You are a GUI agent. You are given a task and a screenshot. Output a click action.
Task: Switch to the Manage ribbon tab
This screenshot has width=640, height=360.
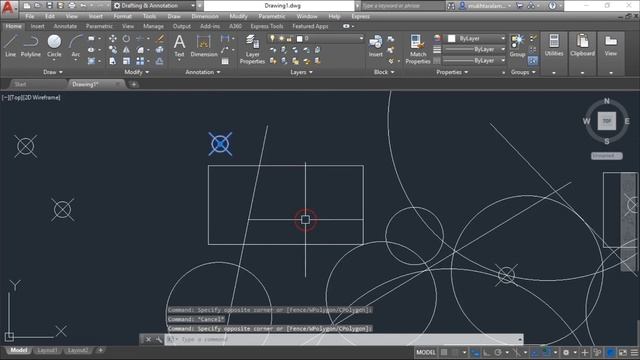[x=153, y=26]
